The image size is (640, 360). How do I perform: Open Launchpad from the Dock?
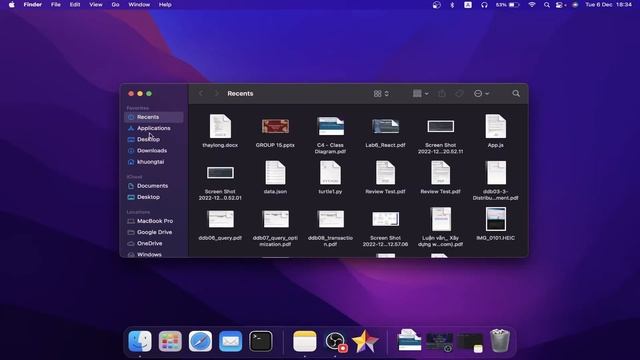(170, 341)
